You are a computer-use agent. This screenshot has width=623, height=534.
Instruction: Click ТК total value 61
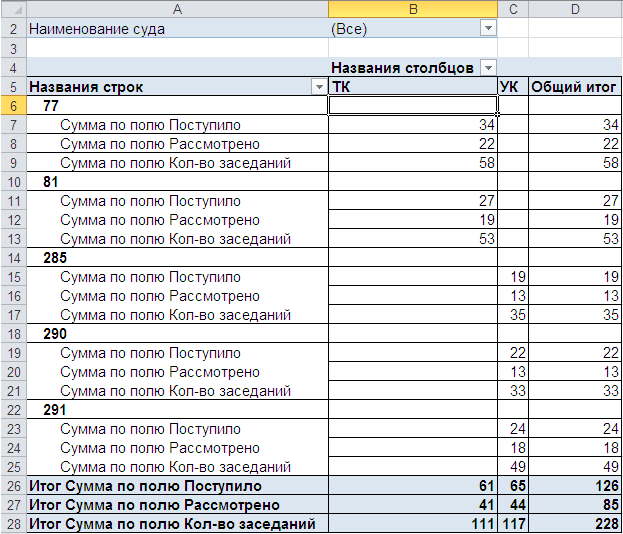[x=413, y=486]
